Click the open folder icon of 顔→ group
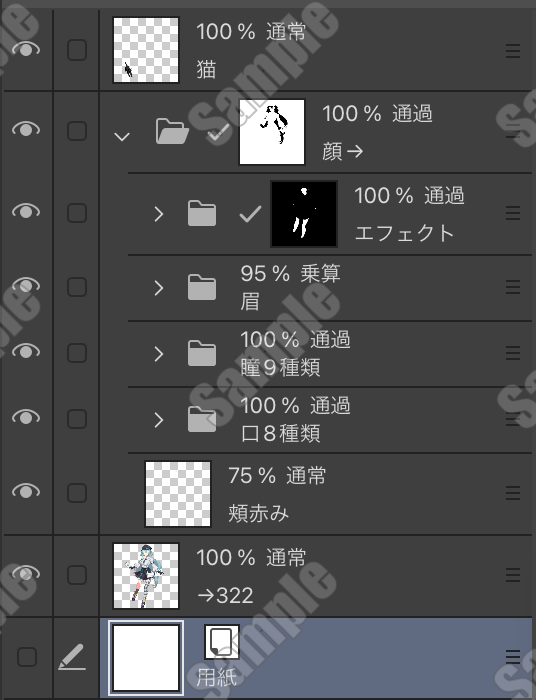Screen dimensions: 536x700 coord(172,131)
